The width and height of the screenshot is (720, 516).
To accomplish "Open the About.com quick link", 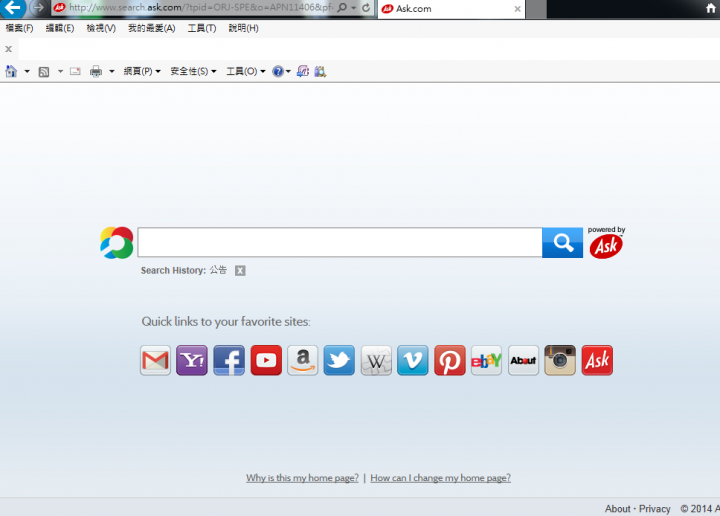I will (x=523, y=360).
